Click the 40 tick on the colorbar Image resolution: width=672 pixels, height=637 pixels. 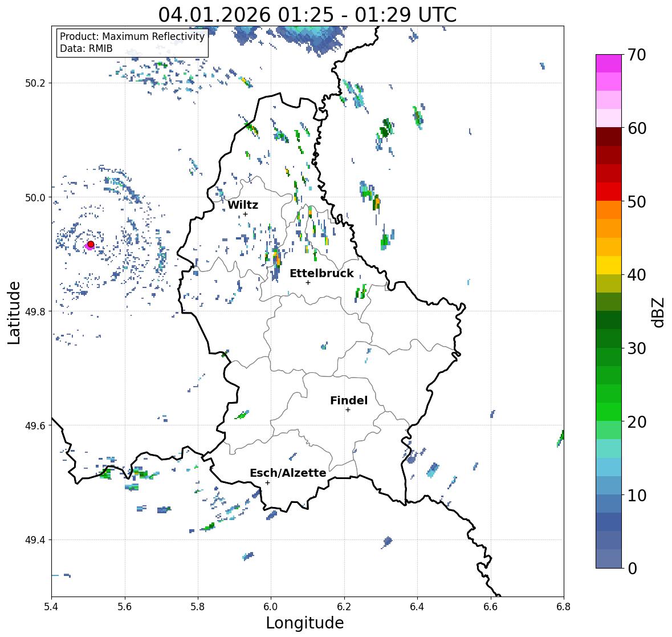[x=637, y=275]
